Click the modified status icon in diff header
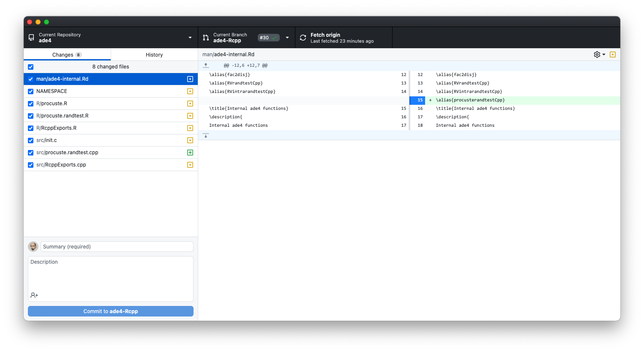644x352 pixels. click(613, 55)
